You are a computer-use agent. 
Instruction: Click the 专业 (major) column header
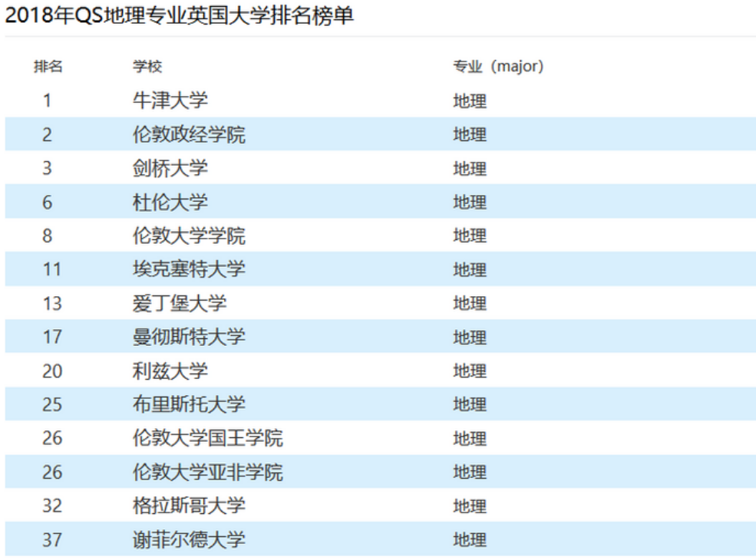[x=498, y=66]
